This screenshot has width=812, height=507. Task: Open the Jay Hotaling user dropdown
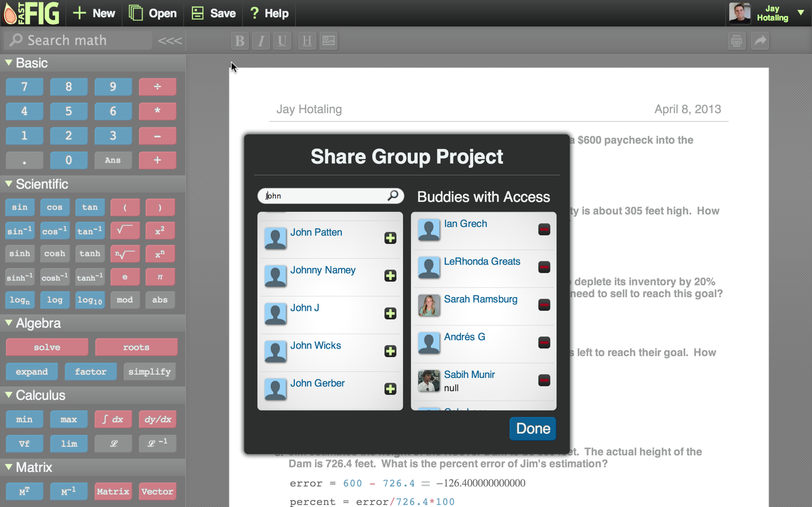pos(801,13)
